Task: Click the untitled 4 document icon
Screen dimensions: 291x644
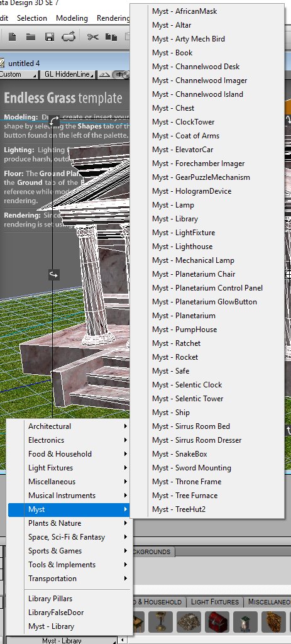Action: (2, 64)
